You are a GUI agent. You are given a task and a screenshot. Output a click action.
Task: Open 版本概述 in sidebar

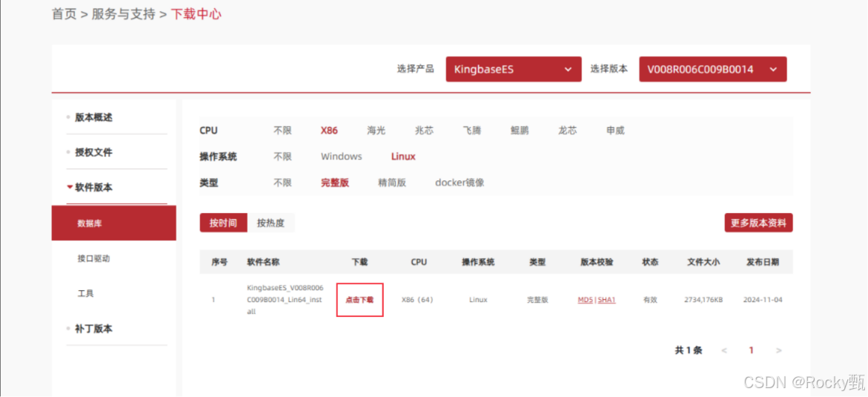point(93,117)
